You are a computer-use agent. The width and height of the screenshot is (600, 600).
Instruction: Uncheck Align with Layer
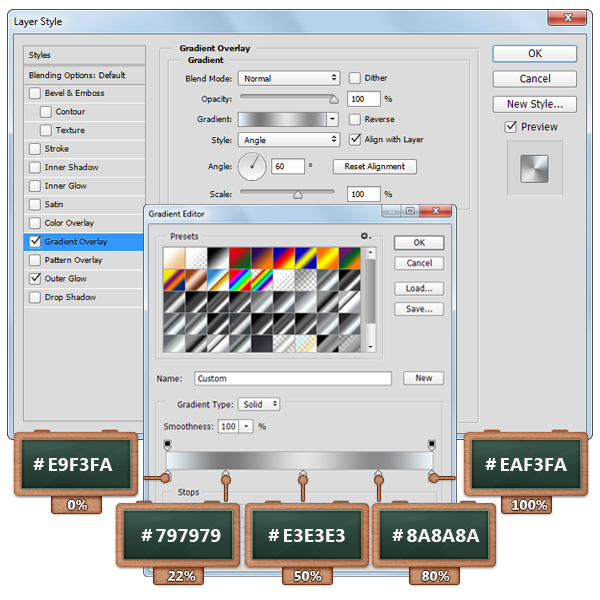355,140
